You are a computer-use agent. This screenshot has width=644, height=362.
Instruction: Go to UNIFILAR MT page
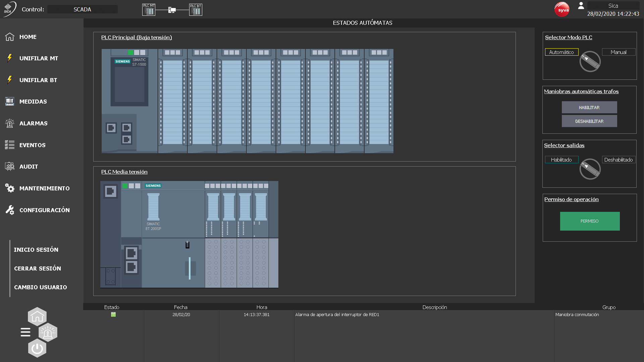pos(39,58)
